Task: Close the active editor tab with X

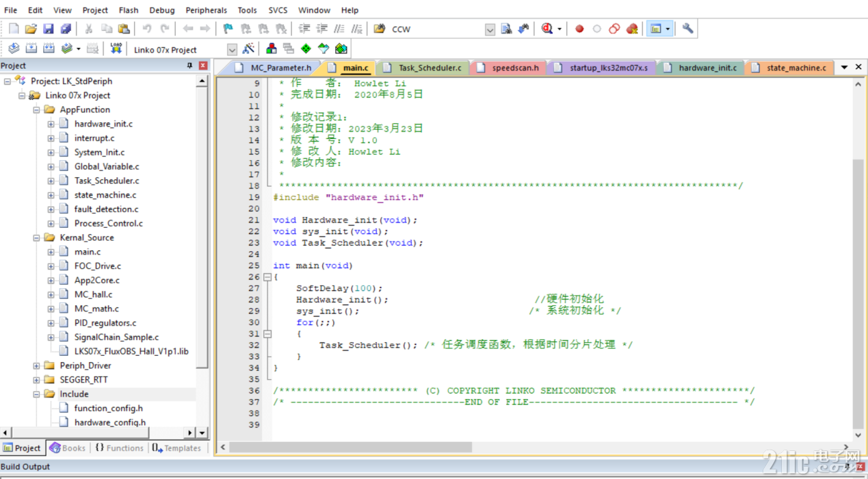Action: [858, 67]
